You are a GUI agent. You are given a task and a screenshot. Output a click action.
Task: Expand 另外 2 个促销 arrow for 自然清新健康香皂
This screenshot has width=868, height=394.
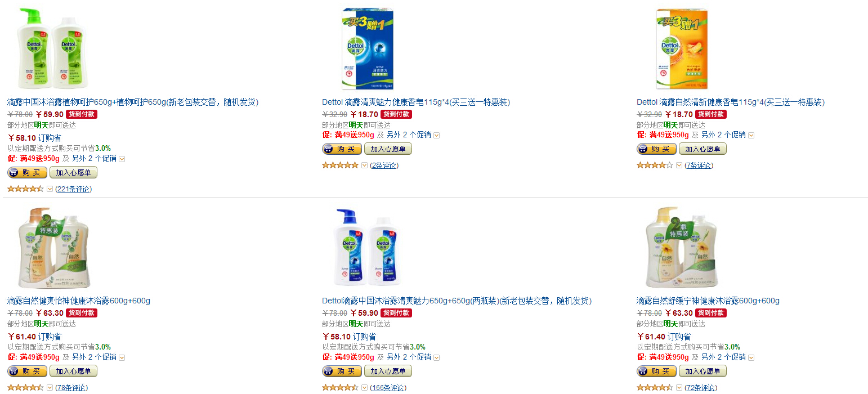[751, 136]
